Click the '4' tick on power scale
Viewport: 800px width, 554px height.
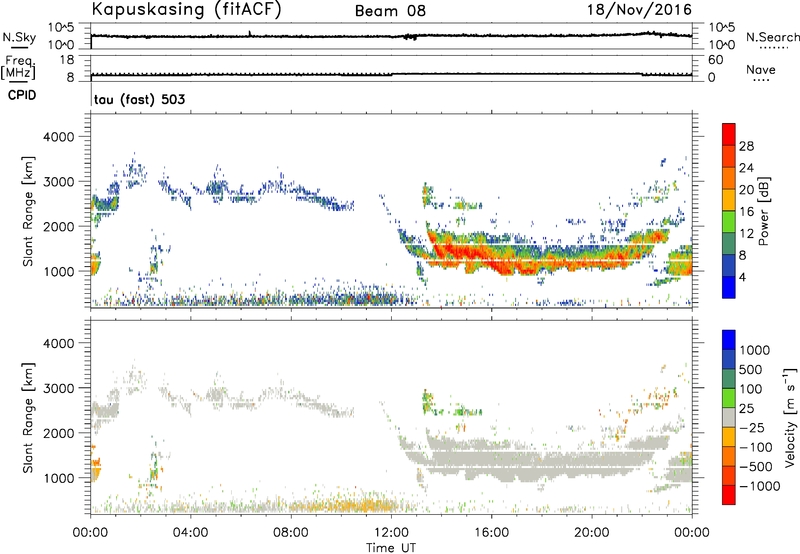tap(742, 277)
